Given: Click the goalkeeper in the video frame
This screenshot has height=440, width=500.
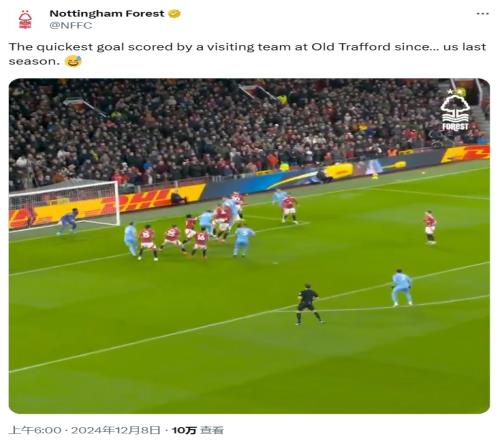Looking at the screenshot, I should click(68, 221).
